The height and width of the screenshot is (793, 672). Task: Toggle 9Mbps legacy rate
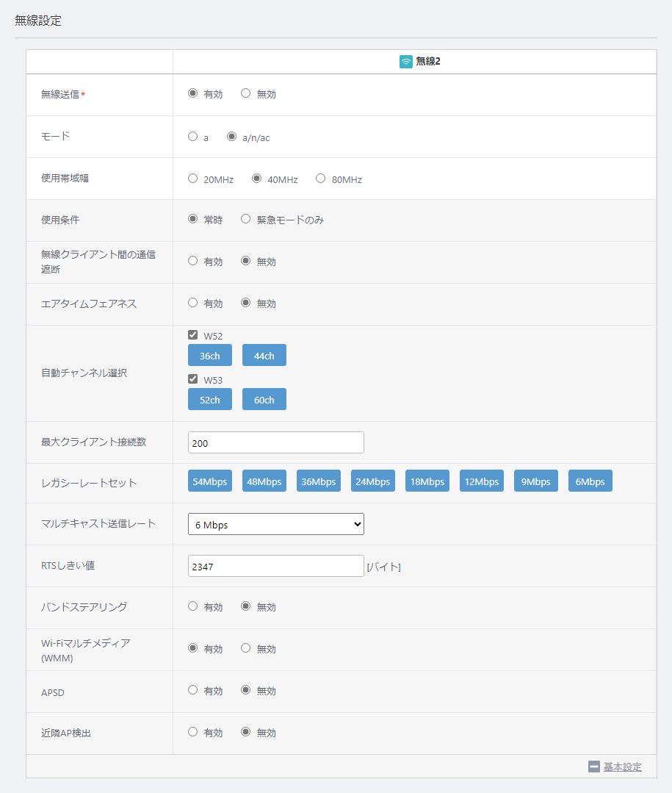point(536,481)
